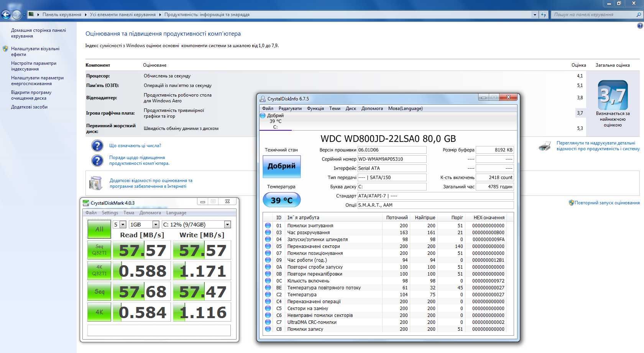The height and width of the screenshot is (353, 644).
Task: Click the 3,7 overall score badge
Action: pyautogui.click(x=613, y=95)
